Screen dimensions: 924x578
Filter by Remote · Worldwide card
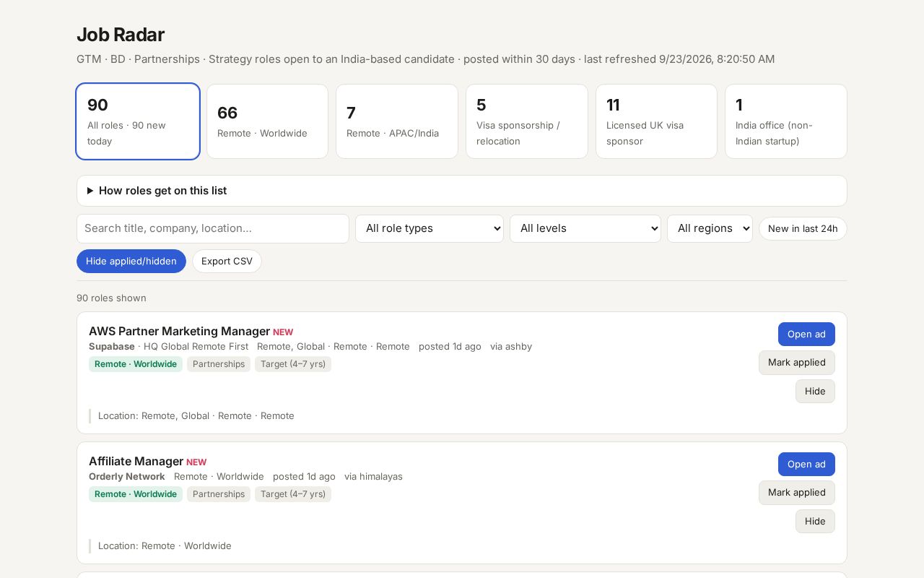pos(267,121)
